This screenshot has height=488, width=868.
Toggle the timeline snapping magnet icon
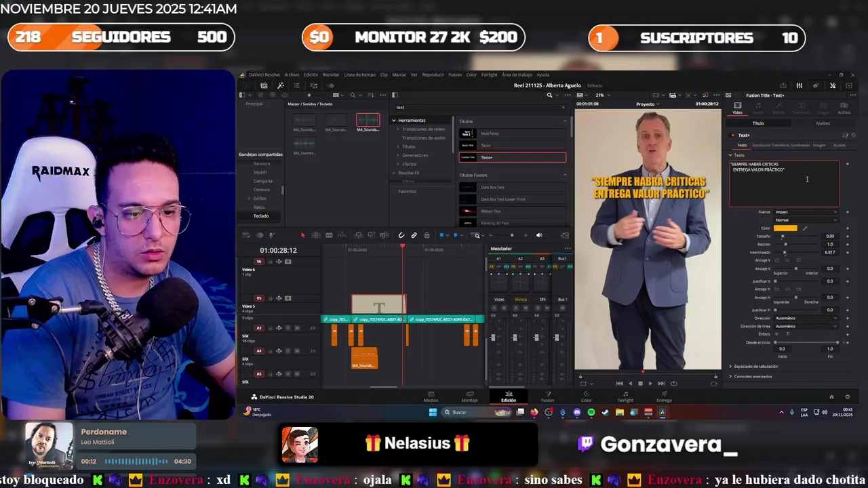pyautogui.click(x=401, y=235)
